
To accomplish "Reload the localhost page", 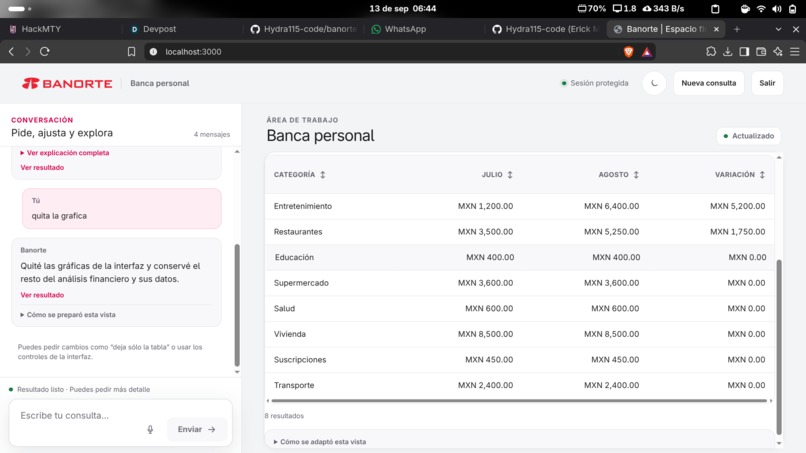I will click(45, 51).
